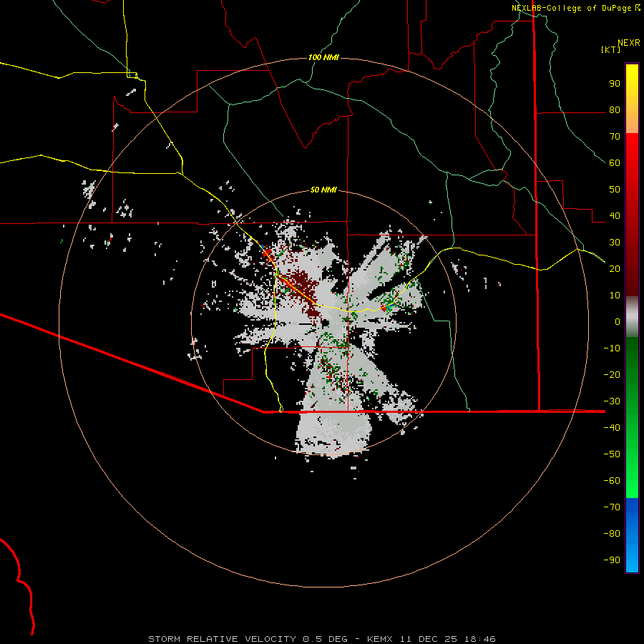The image size is (644, 644).
Task: Click the 90 value on velocity scale
Action: pyautogui.click(x=615, y=84)
